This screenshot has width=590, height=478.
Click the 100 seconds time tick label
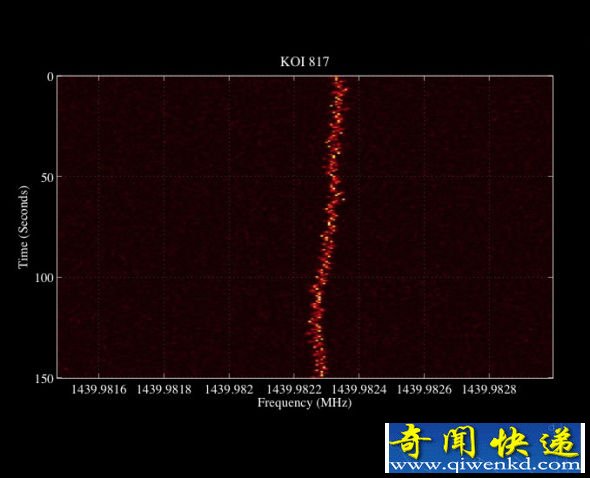pyautogui.click(x=44, y=278)
